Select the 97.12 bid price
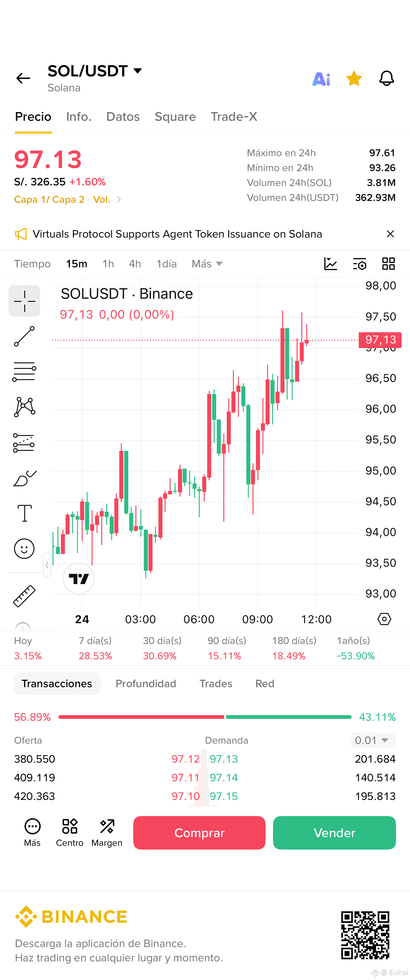 tap(185, 759)
